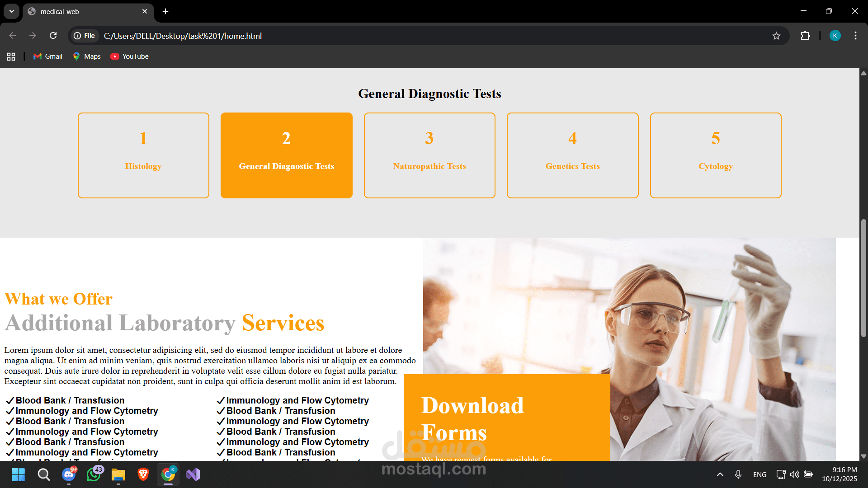
Task: Click the scrollbar up arrow
Action: pyautogui.click(x=863, y=73)
